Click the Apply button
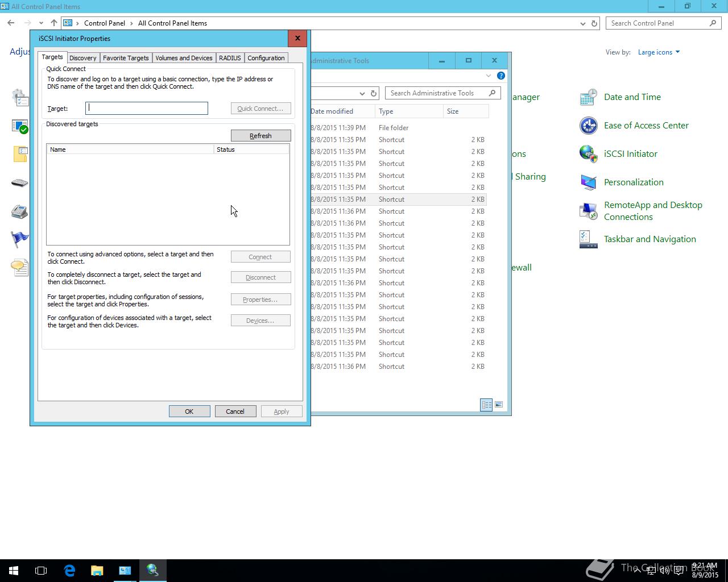 [282, 411]
